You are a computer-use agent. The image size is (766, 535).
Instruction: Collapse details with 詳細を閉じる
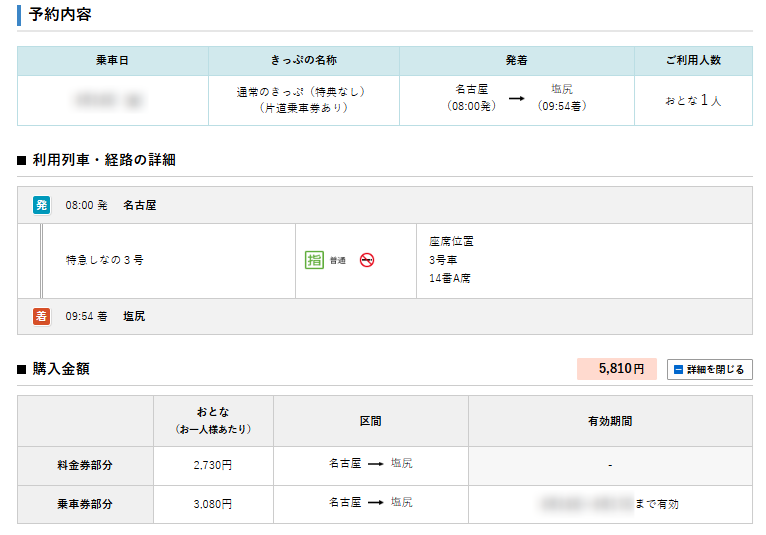tap(710, 370)
